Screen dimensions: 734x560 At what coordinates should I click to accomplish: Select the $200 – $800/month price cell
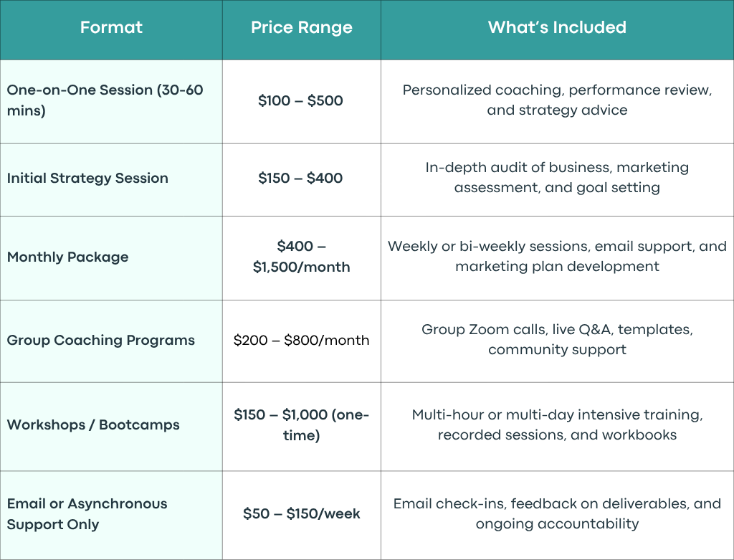pyautogui.click(x=302, y=341)
